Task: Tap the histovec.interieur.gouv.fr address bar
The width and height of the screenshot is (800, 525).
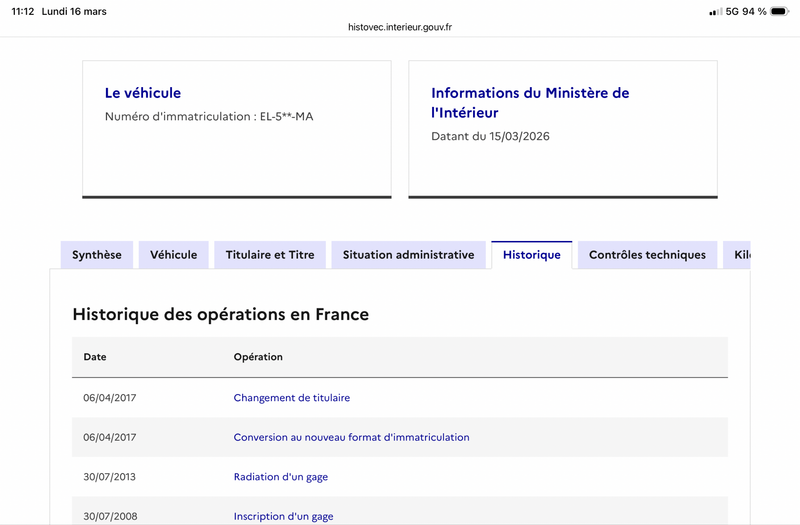Action: click(400, 27)
